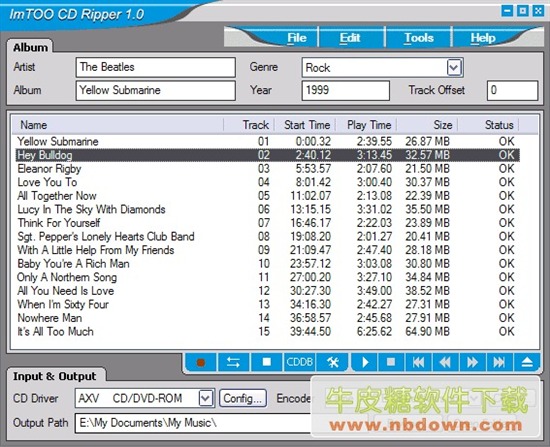Stop ripping with the white square button
The width and height of the screenshot is (550, 447).
coord(267,362)
